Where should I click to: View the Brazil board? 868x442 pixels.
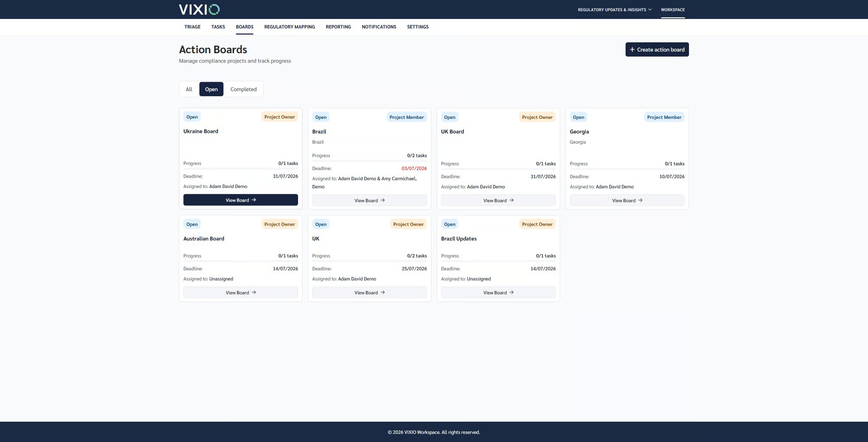[369, 200]
